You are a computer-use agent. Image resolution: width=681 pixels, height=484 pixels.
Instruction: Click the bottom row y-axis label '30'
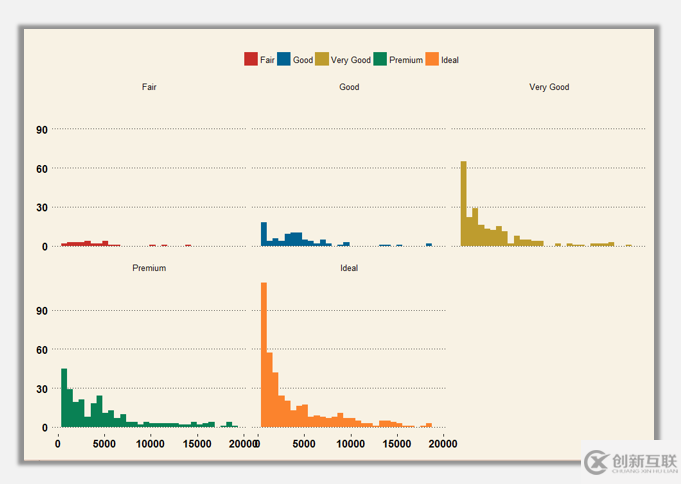click(x=42, y=389)
